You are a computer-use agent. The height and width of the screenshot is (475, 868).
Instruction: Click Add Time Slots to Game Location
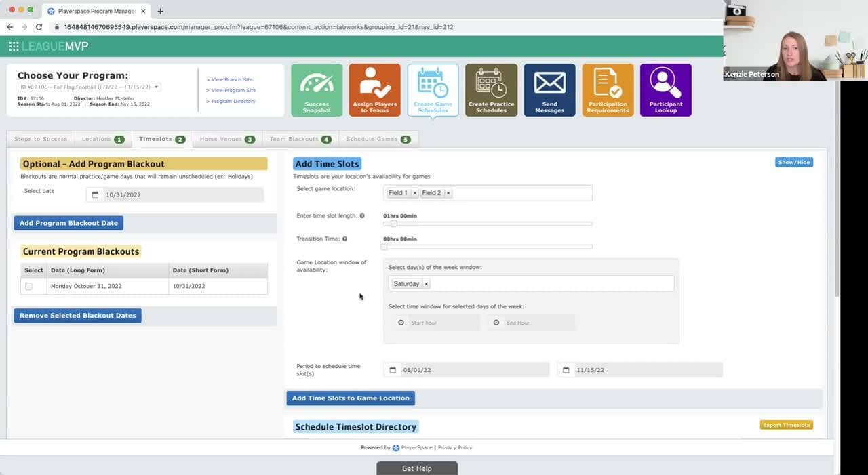[x=350, y=398]
